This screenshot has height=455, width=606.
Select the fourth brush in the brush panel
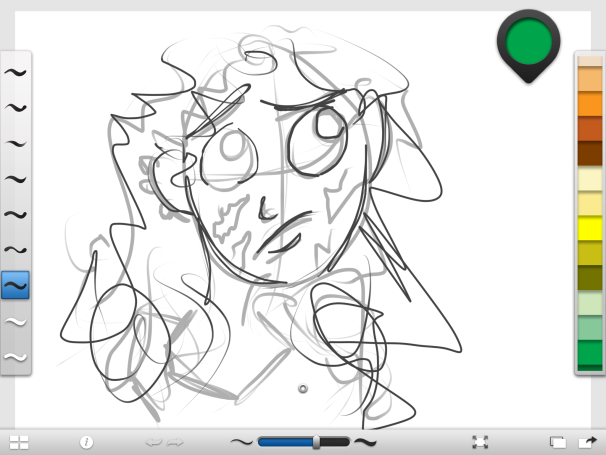[x=15, y=179]
